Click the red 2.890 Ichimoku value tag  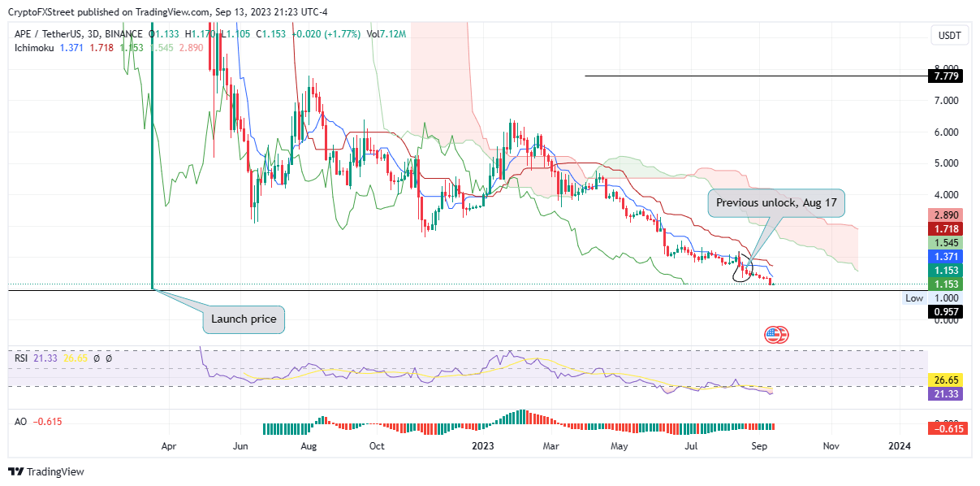(945, 215)
